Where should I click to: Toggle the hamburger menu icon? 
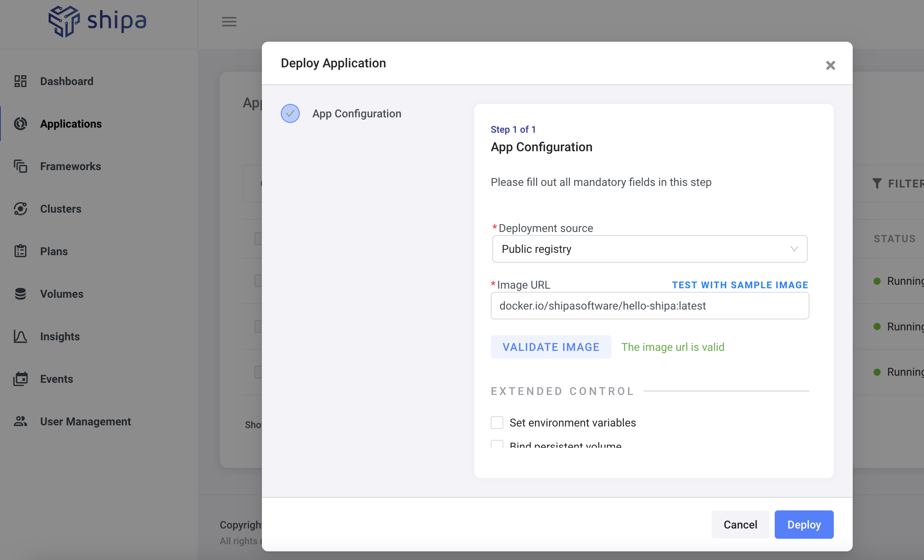(229, 22)
